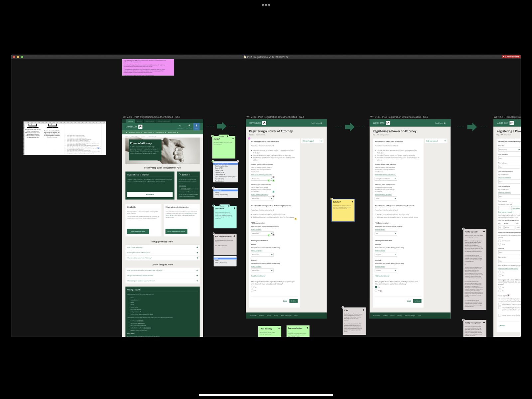The image size is (532, 399).
Task: Open the Products & services menu
Action: tap(135, 132)
